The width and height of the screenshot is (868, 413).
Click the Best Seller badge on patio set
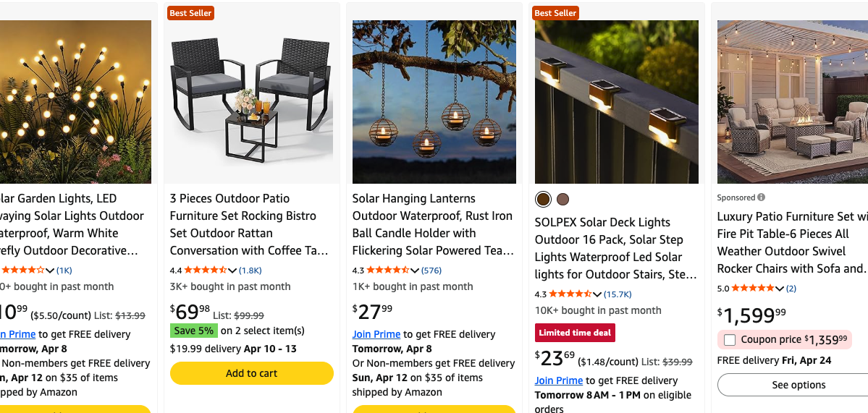click(190, 13)
